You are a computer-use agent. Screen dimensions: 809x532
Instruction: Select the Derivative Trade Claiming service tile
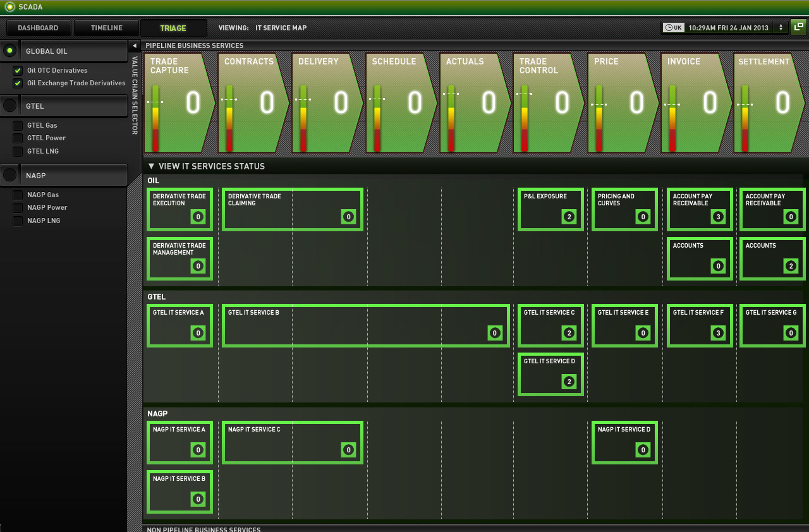coord(293,209)
